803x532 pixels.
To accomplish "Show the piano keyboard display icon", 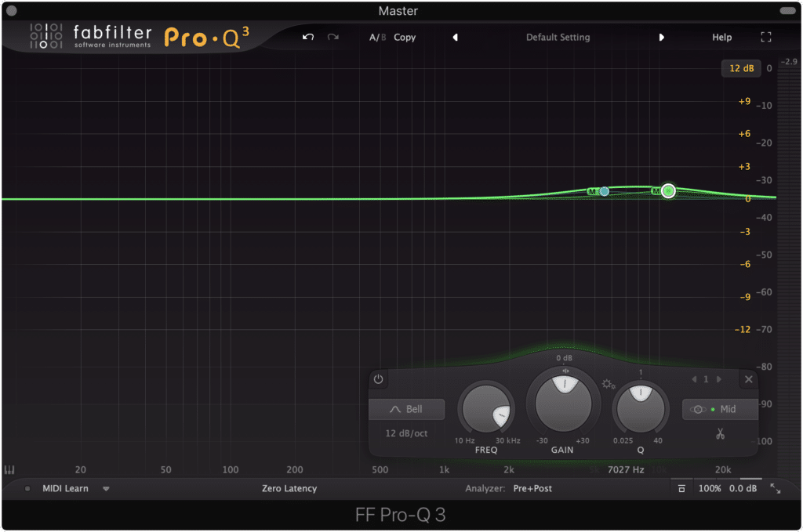I will pos(9,469).
